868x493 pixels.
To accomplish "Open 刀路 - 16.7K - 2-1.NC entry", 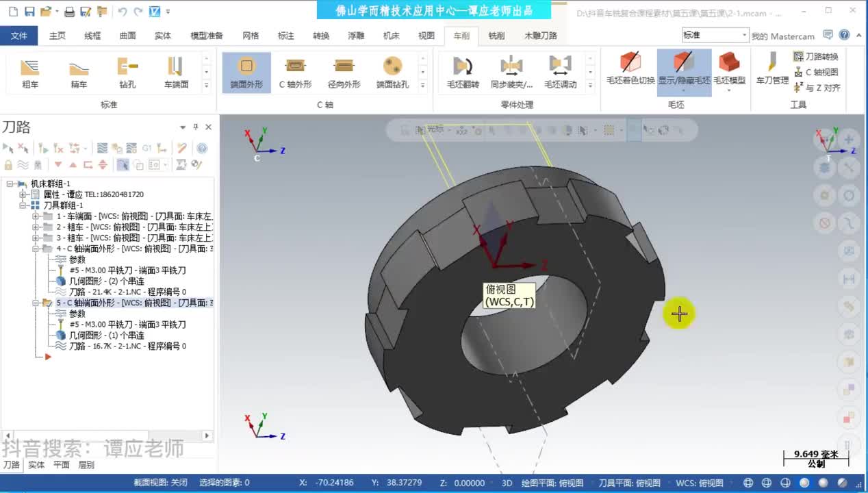I will click(127, 346).
